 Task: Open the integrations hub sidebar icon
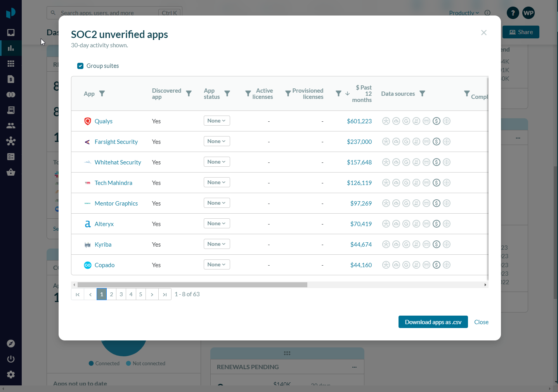pyautogui.click(x=11, y=141)
